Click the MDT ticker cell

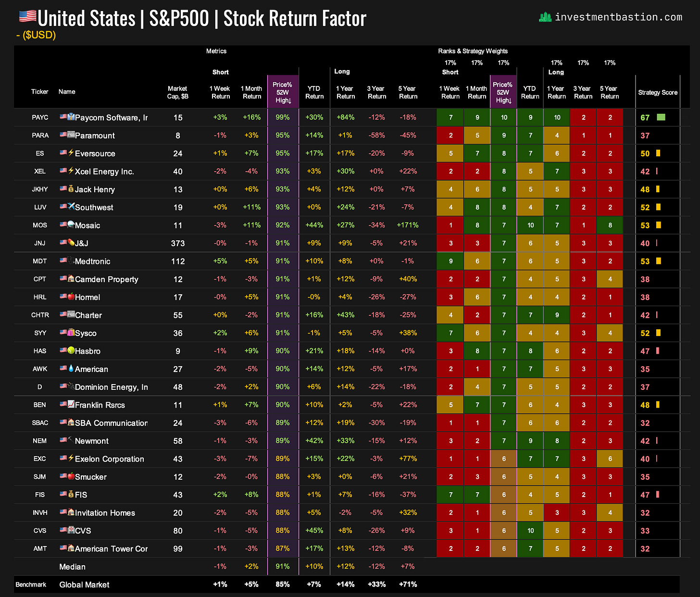click(x=40, y=261)
